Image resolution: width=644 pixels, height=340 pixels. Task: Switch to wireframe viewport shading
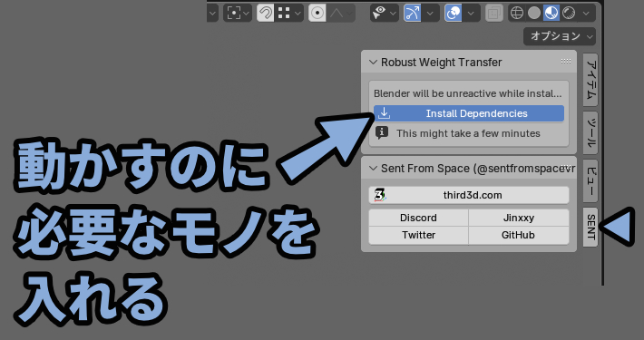(517, 13)
